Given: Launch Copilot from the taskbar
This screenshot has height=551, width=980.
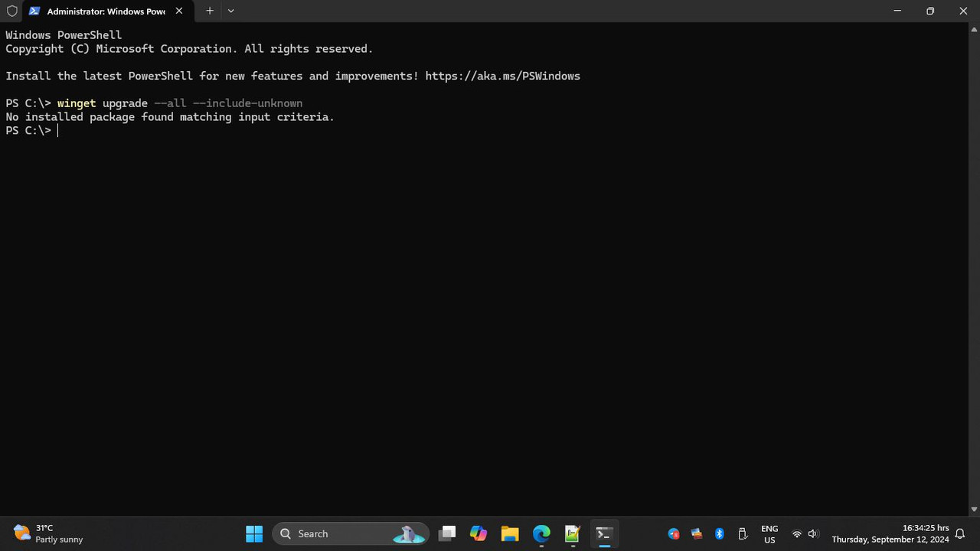Looking at the screenshot, I should 479,533.
